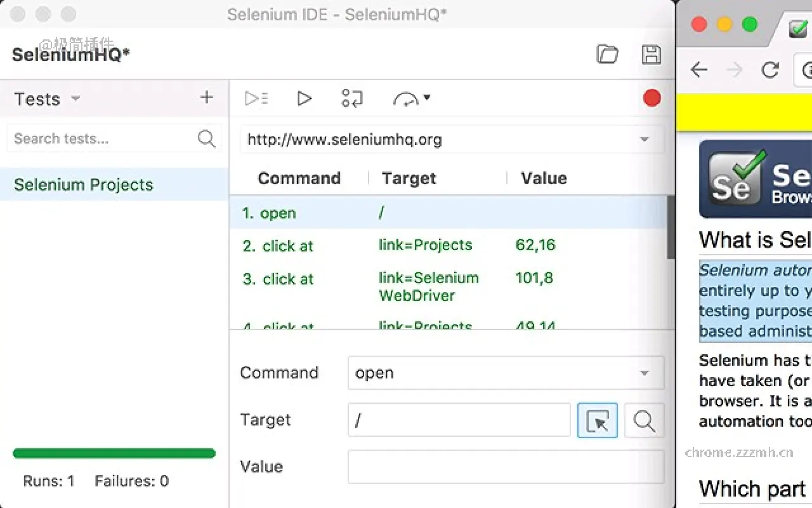Image resolution: width=812 pixels, height=508 pixels.
Task: Click the search icon in the tests panel
Action: (x=206, y=138)
